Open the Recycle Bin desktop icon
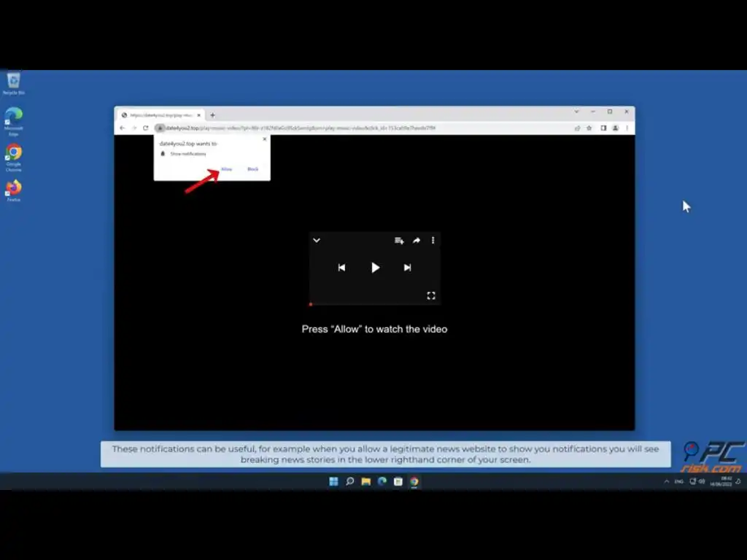Screen dimensions: 747x560 pyautogui.click(x=13, y=84)
